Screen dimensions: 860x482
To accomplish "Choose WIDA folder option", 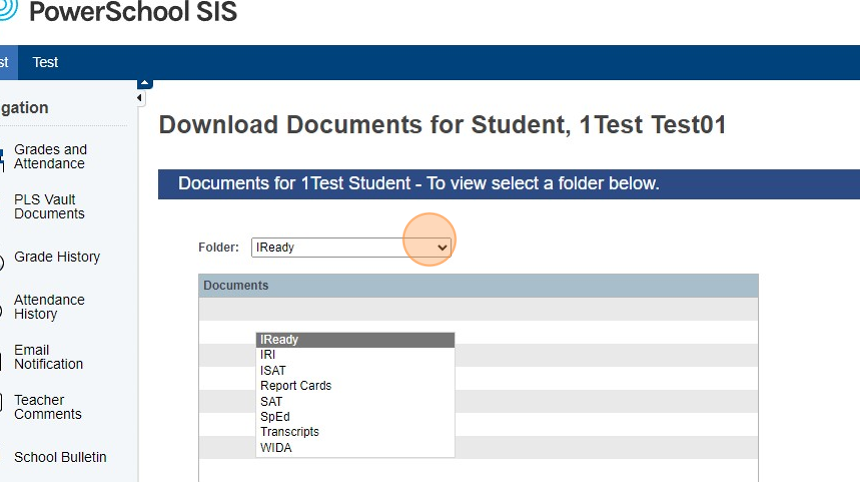I will click(355, 447).
